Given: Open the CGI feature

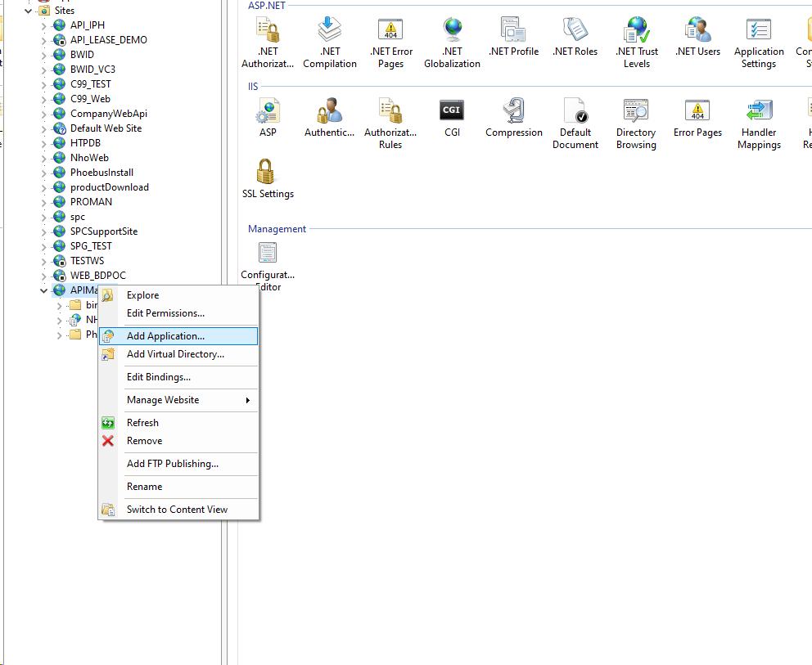Looking at the screenshot, I should point(452,118).
